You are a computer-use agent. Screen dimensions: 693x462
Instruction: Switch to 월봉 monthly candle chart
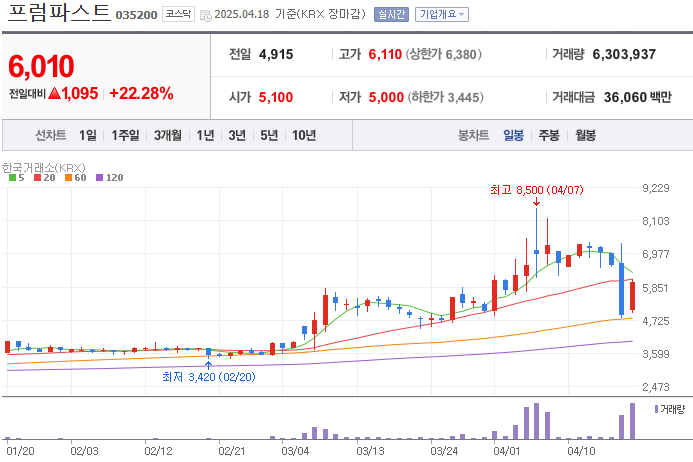pos(586,135)
